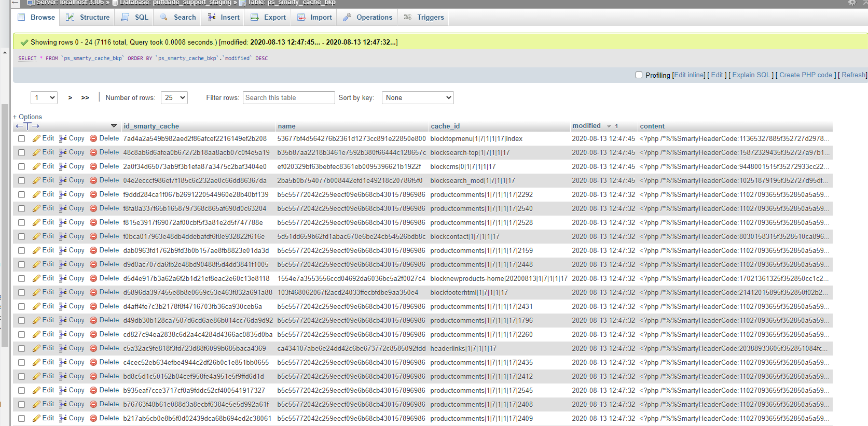The image size is (868, 426).
Task: Copy the blocksearch_mod row with its Copy icon
Action: tap(63, 180)
